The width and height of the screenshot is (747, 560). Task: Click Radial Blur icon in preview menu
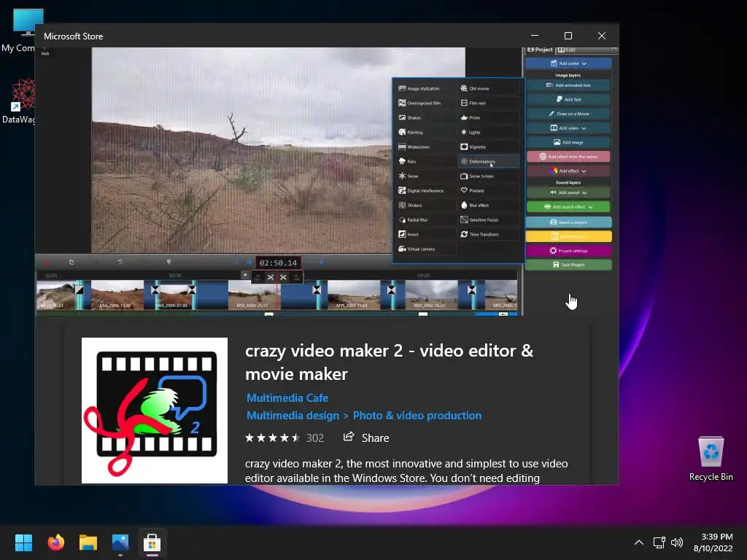coord(402,220)
